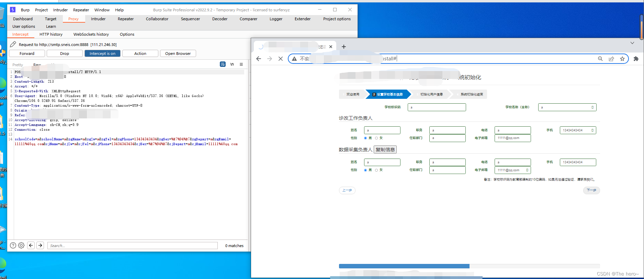Image resolution: width=644 pixels, height=279 pixels.
Task: Click the Burp Suite logo icon in title bar
Action: (x=13, y=10)
